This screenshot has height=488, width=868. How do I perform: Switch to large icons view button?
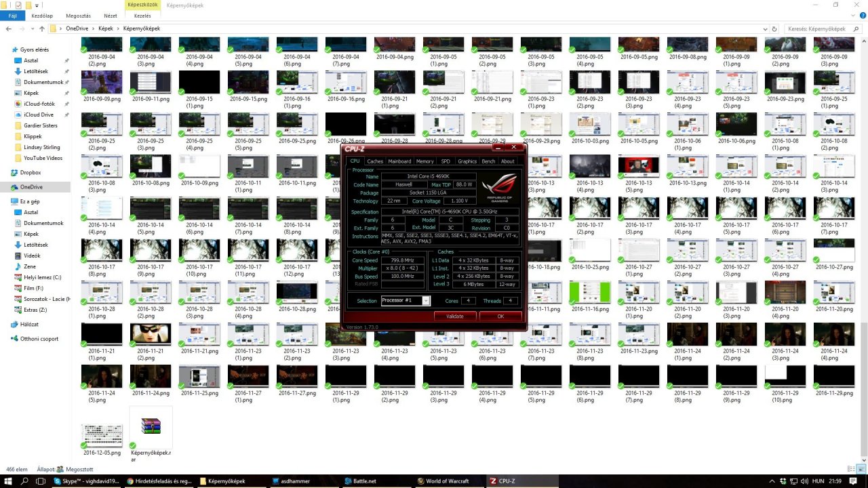pyautogui.click(x=862, y=469)
